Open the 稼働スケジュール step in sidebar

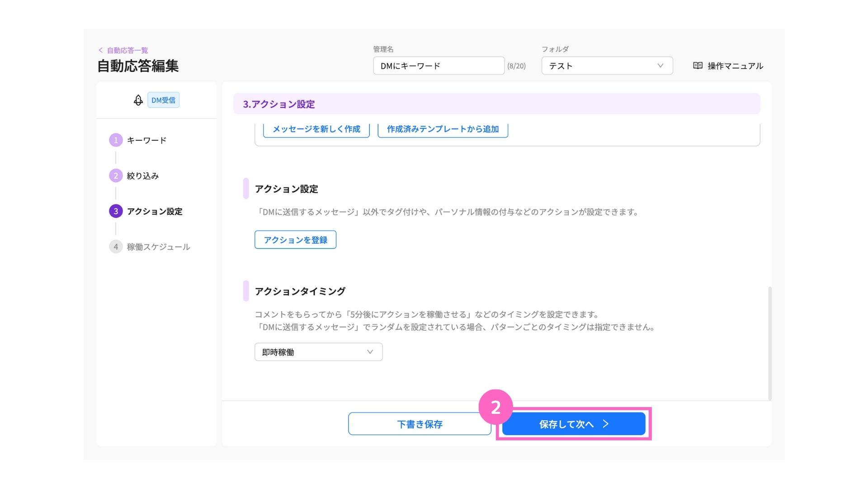coord(158,247)
